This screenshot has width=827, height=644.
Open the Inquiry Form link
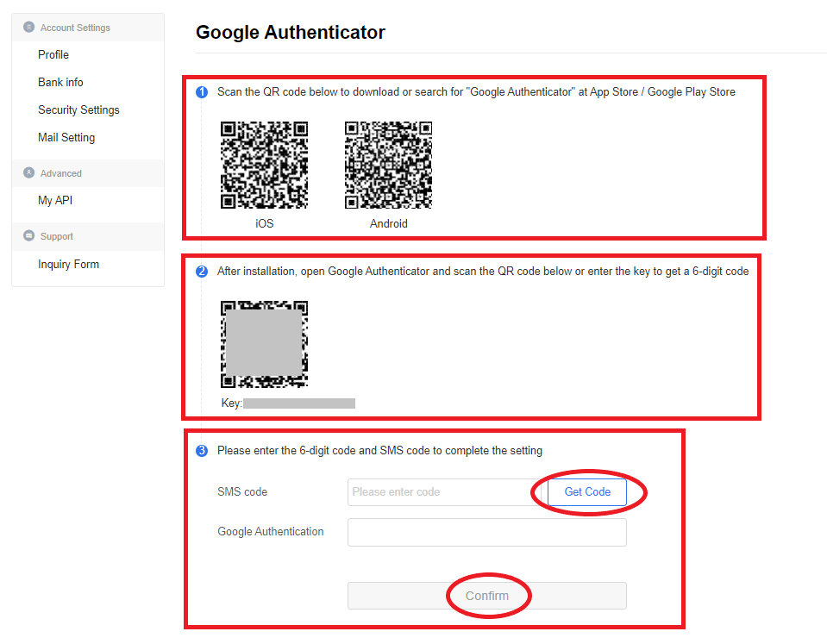[x=68, y=264]
